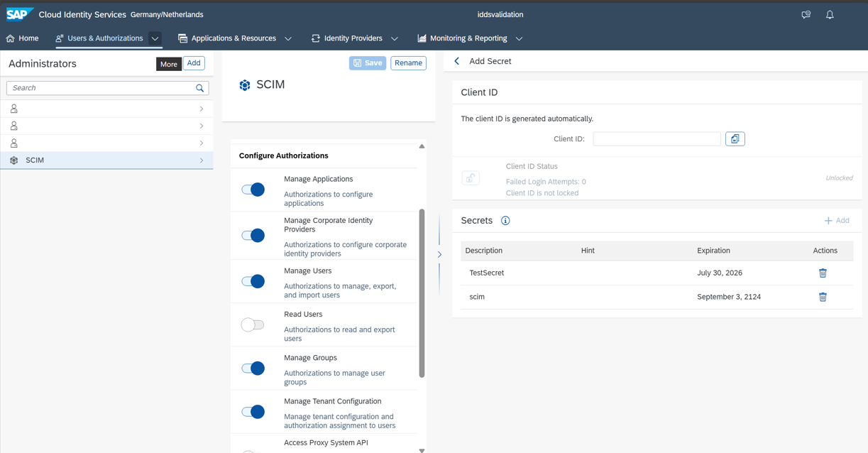Viewport: 868px width, 453px height.
Task: Turn off the Manage Groups toggle
Action: click(x=253, y=368)
